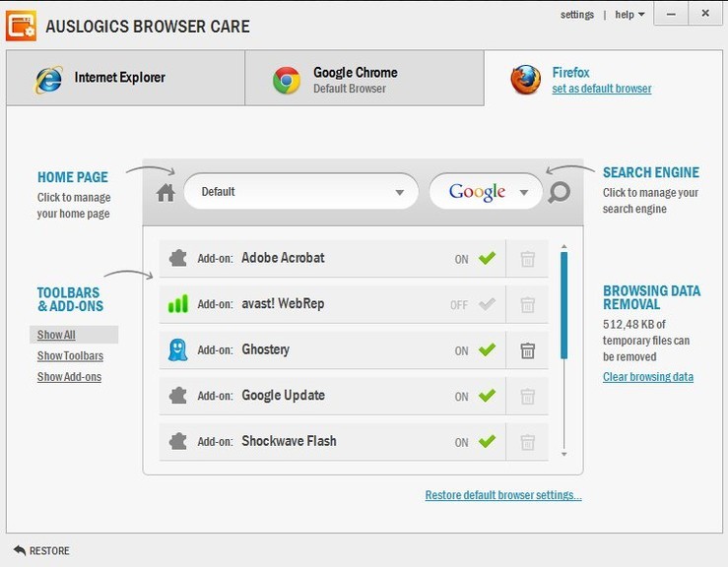This screenshot has width=728, height=567.
Task: Click the Auslogics Browser Care logo icon
Action: 21,26
